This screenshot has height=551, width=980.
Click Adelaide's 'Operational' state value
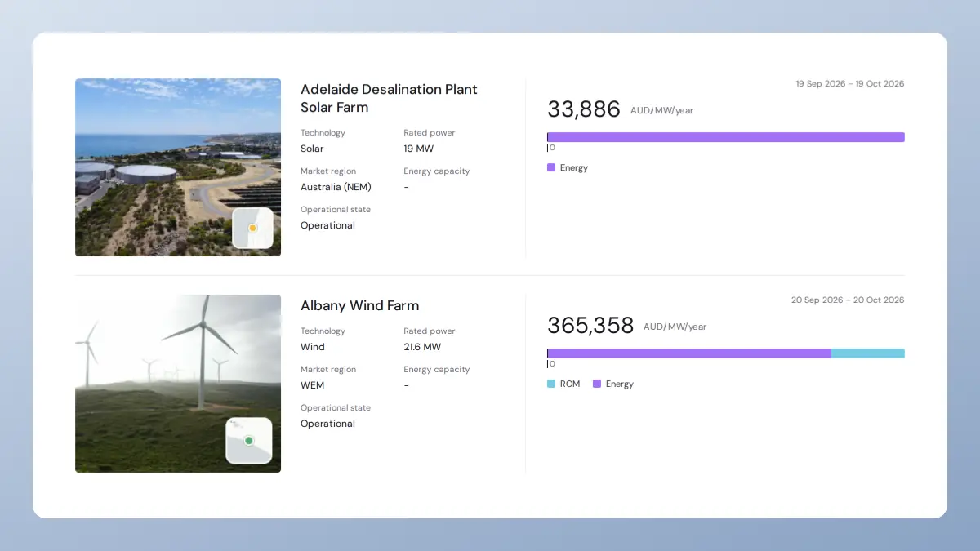pos(327,225)
